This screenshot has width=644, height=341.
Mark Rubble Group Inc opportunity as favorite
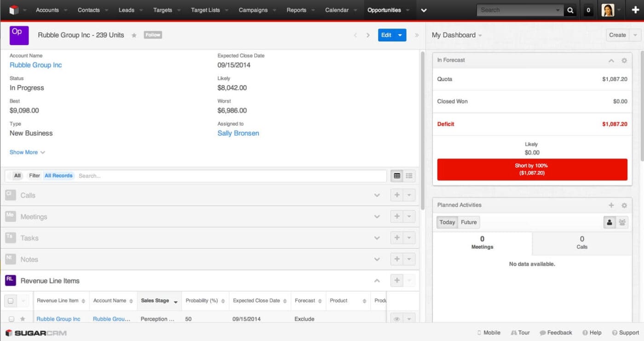pyautogui.click(x=134, y=35)
